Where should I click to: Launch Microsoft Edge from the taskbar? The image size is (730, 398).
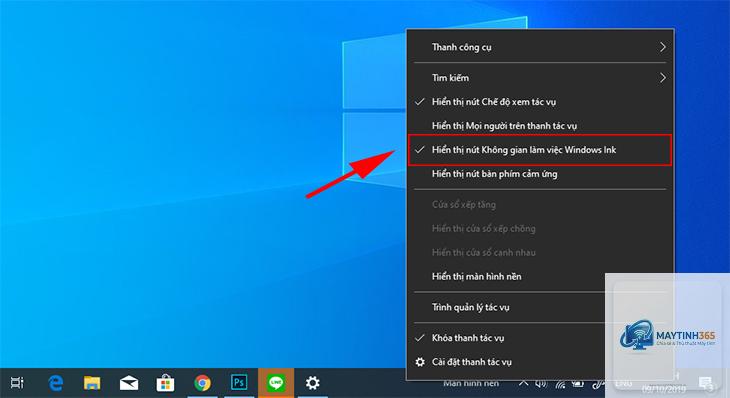(x=56, y=383)
